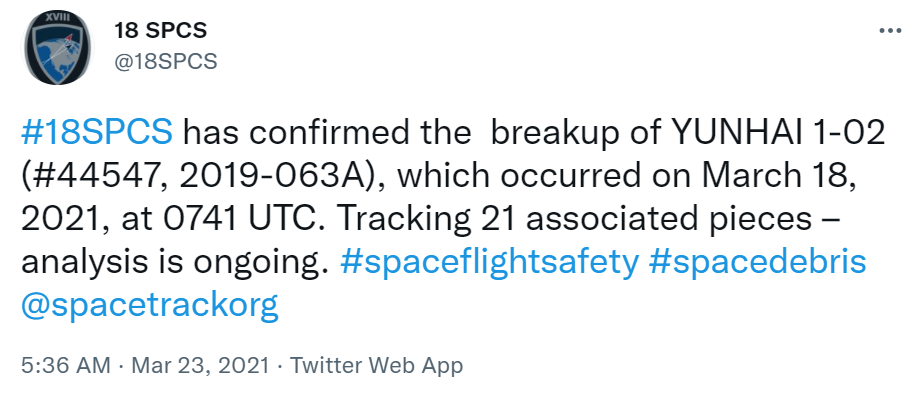Open the 18 SPCS profile avatar

(58, 47)
